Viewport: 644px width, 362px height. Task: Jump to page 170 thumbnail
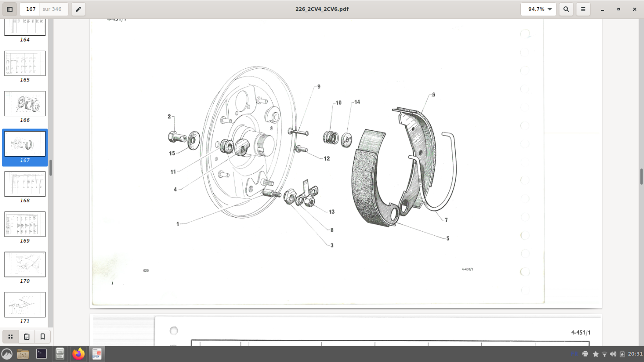(x=25, y=265)
